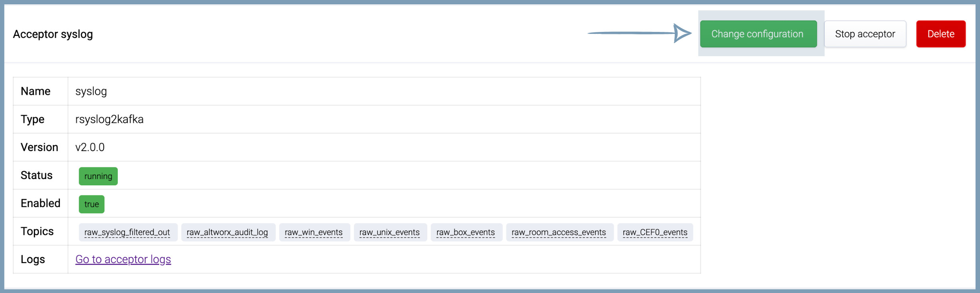Click the raw_win_events topic tag

coord(314,232)
